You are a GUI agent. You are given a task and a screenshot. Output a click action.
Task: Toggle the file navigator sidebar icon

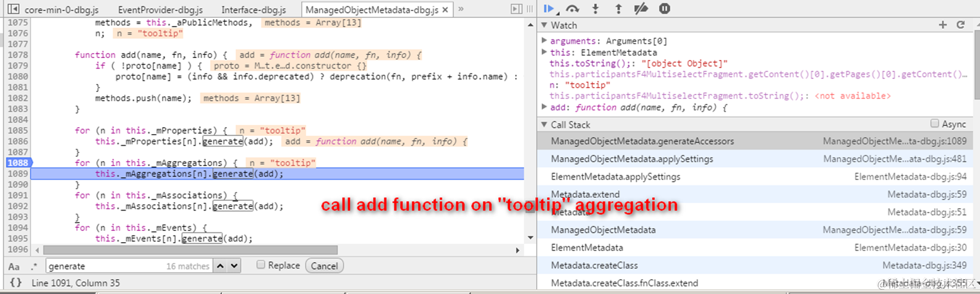12,9
